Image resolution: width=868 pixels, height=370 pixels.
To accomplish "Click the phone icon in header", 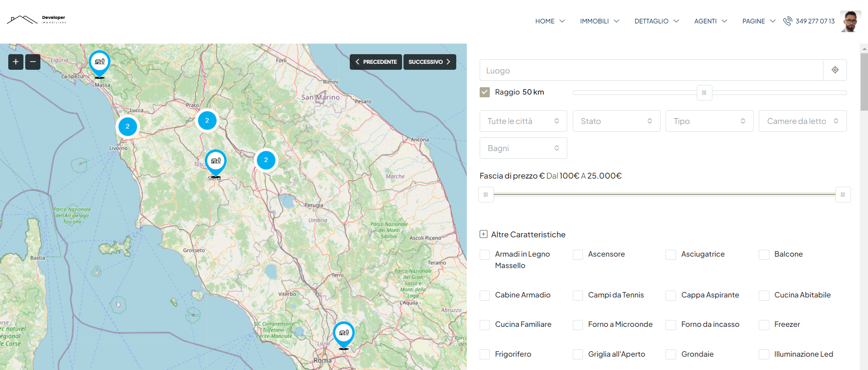I will tap(788, 21).
